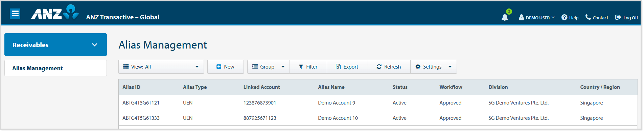Click the Alias Management page heading
This screenshot has height=132, width=644.
pos(163,45)
